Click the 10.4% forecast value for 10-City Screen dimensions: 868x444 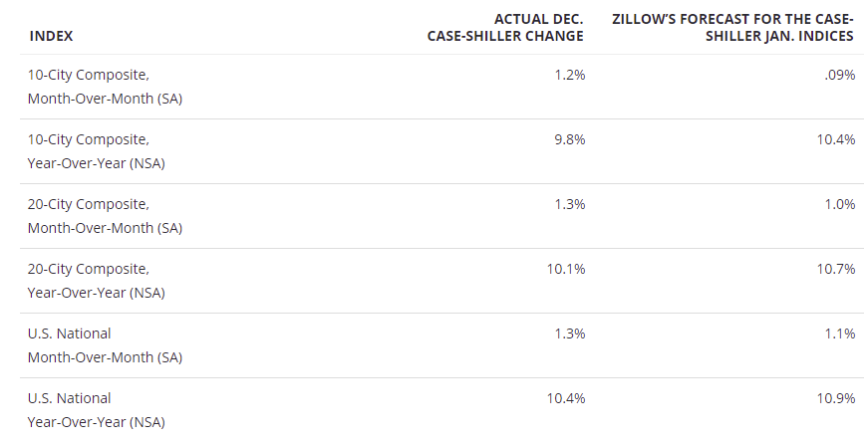(x=836, y=139)
